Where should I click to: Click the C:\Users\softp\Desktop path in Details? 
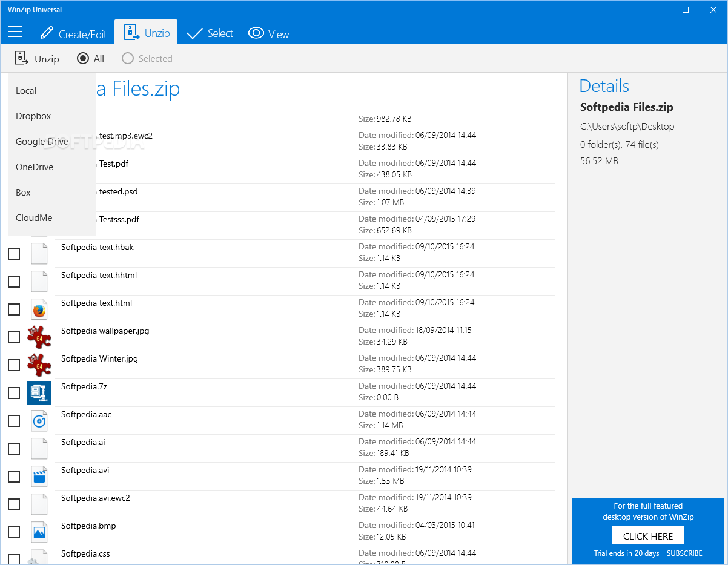[x=627, y=127]
